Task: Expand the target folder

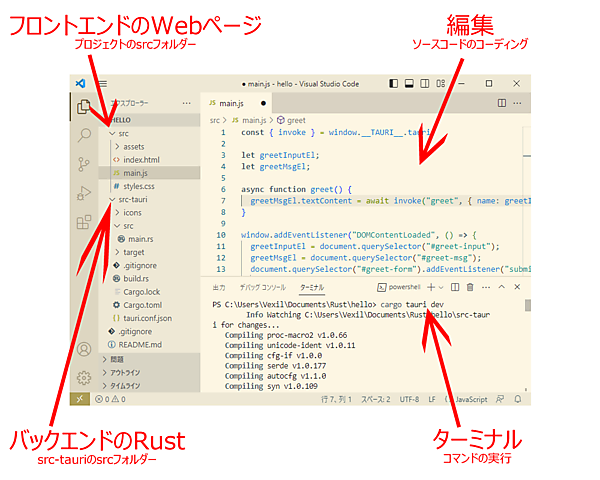Action: click(149, 252)
